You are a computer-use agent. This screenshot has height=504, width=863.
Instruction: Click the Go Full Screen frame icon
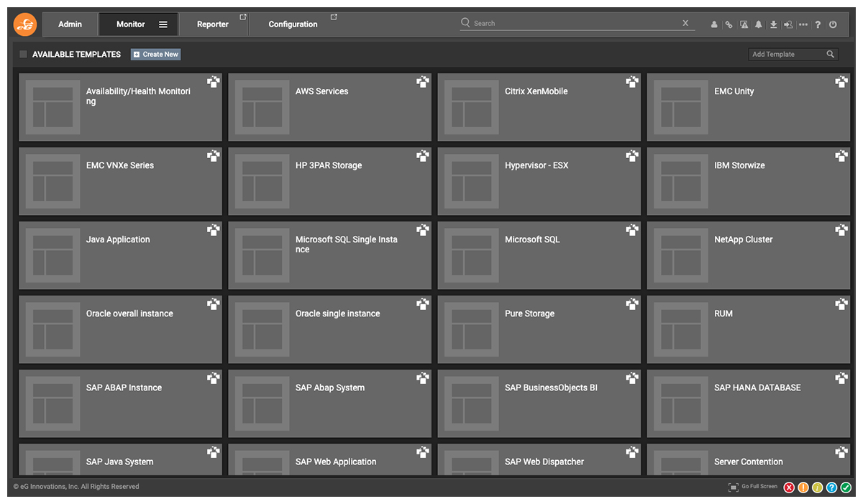tap(734, 487)
